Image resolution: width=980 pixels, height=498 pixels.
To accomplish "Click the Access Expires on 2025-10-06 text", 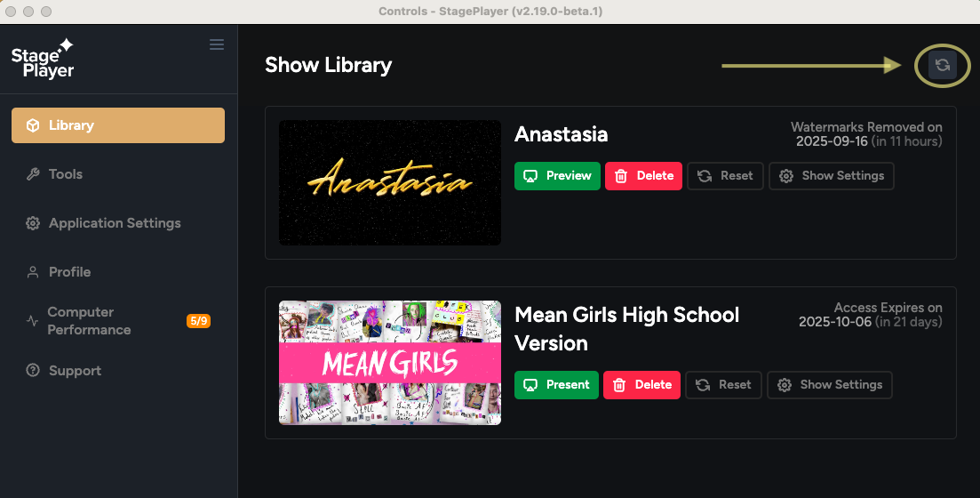I will point(870,315).
